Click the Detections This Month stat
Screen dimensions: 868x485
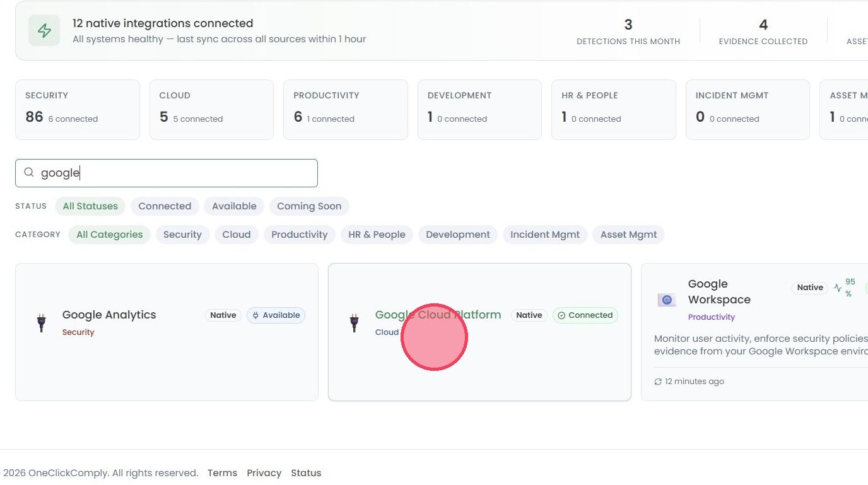click(628, 31)
